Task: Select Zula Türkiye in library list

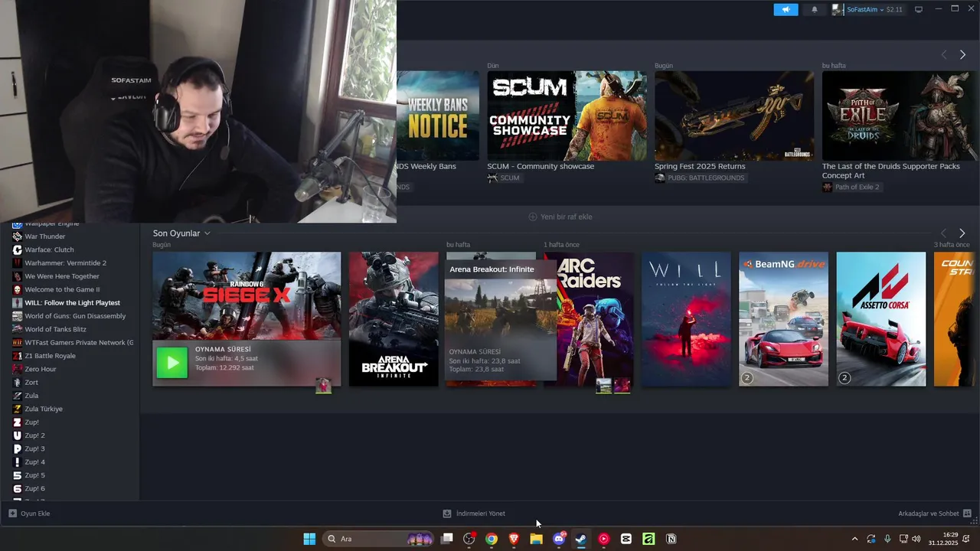Action: click(43, 409)
